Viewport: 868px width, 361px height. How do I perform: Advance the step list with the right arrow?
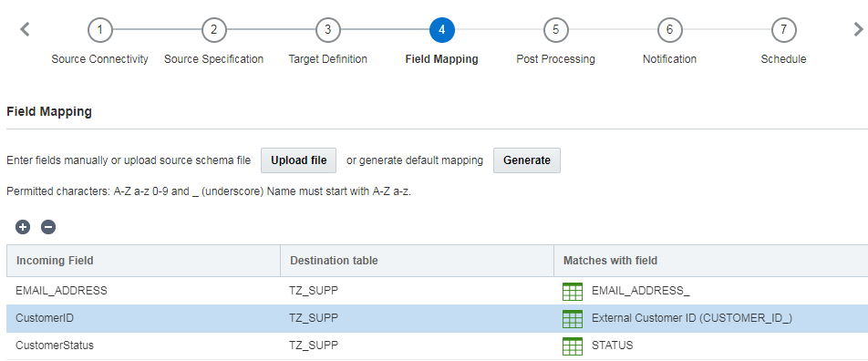click(858, 29)
